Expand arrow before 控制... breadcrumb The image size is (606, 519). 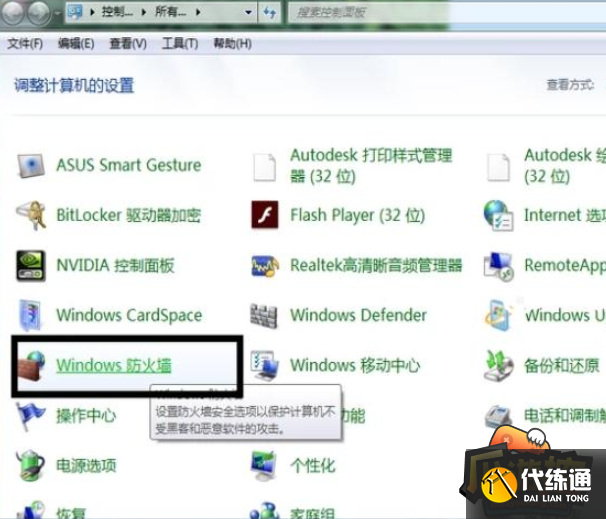92,12
